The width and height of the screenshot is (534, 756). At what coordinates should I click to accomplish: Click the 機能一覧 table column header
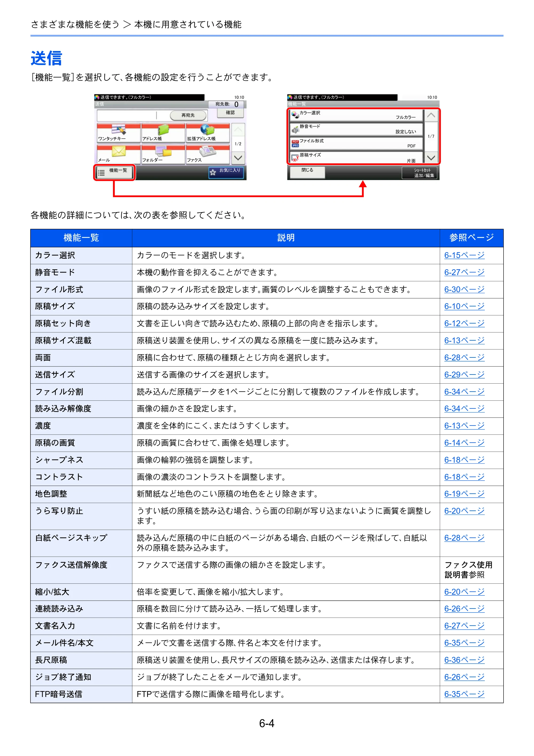[81, 238]
